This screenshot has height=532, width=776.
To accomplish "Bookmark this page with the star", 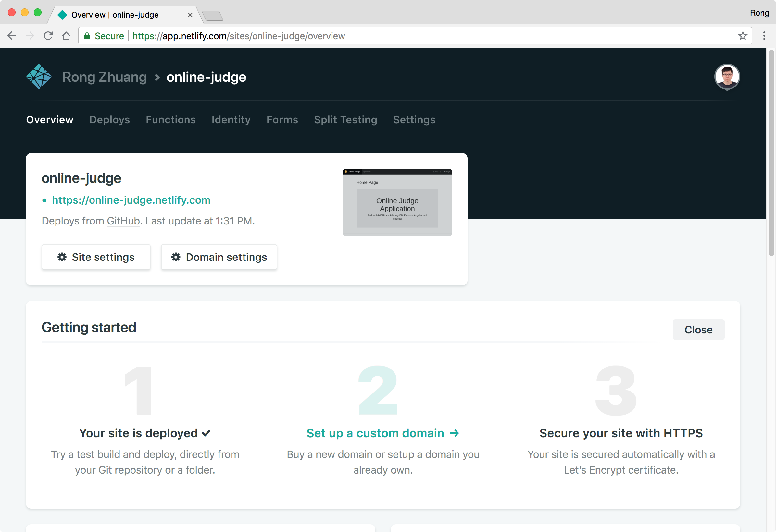I will (x=742, y=36).
